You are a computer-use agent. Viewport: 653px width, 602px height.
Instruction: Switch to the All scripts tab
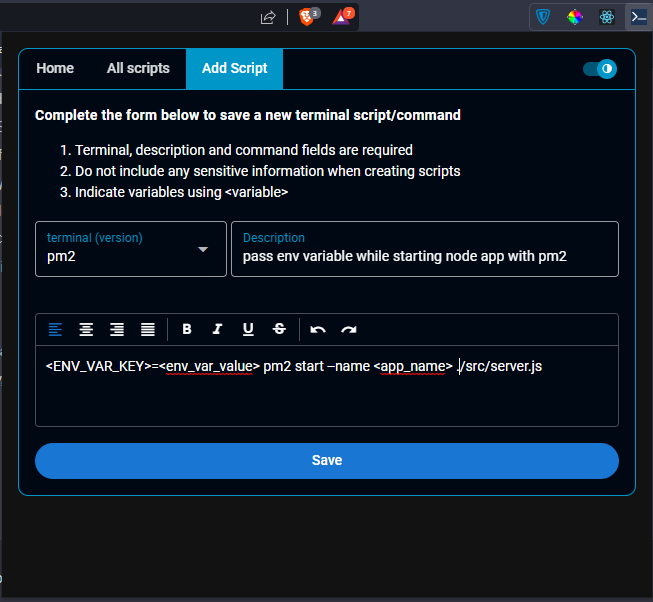[x=138, y=68]
